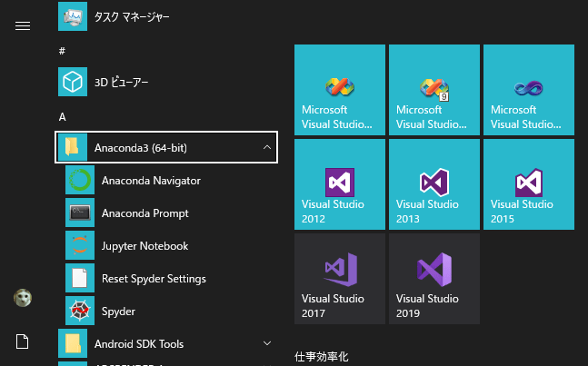This screenshot has height=366, width=588.
Task: Launch Visual Studio 2013 tile
Action: pyautogui.click(x=434, y=184)
